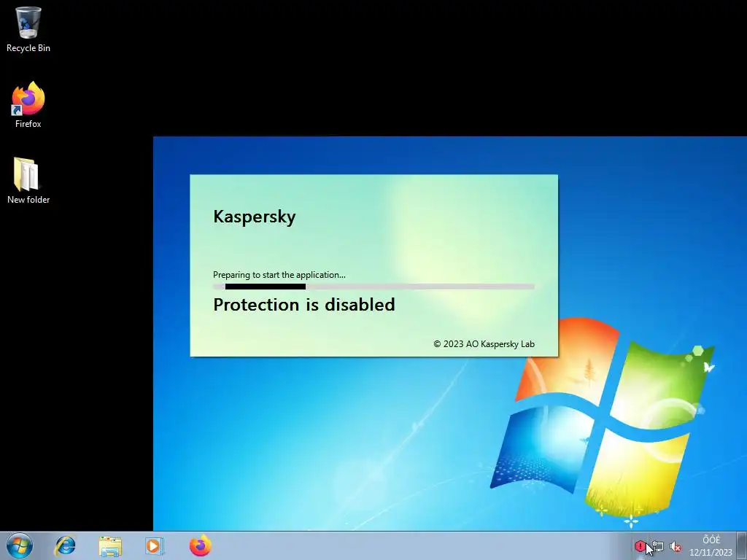Open the Windows Start menu orb
This screenshot has height=560, width=747.
click(x=20, y=545)
